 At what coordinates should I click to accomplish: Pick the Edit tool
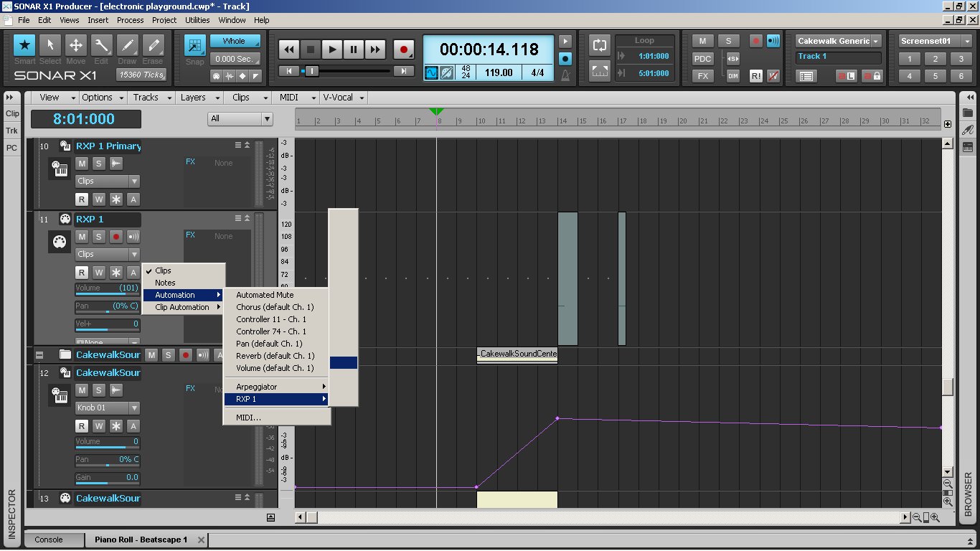[101, 45]
